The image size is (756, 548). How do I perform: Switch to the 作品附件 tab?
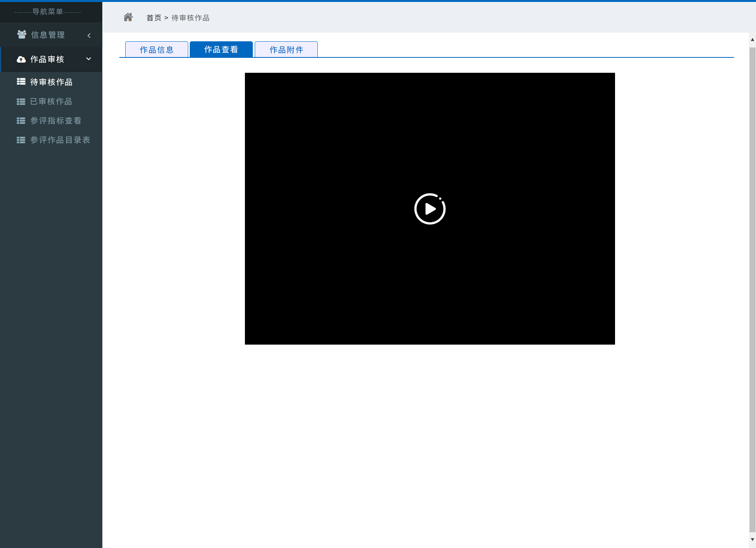click(x=286, y=50)
